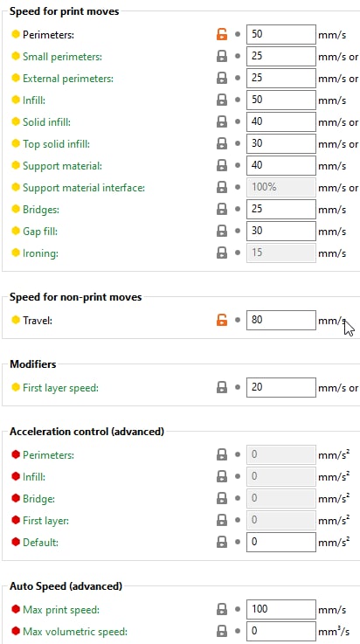Viewport: 360px width, 644px height.
Task: Click the lock icon beside First layer speed
Action: pyautogui.click(x=222, y=387)
